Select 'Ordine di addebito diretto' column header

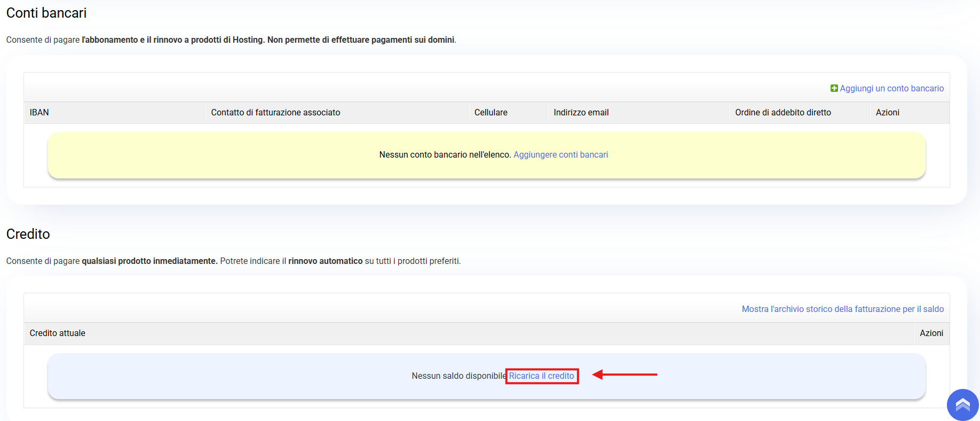783,113
